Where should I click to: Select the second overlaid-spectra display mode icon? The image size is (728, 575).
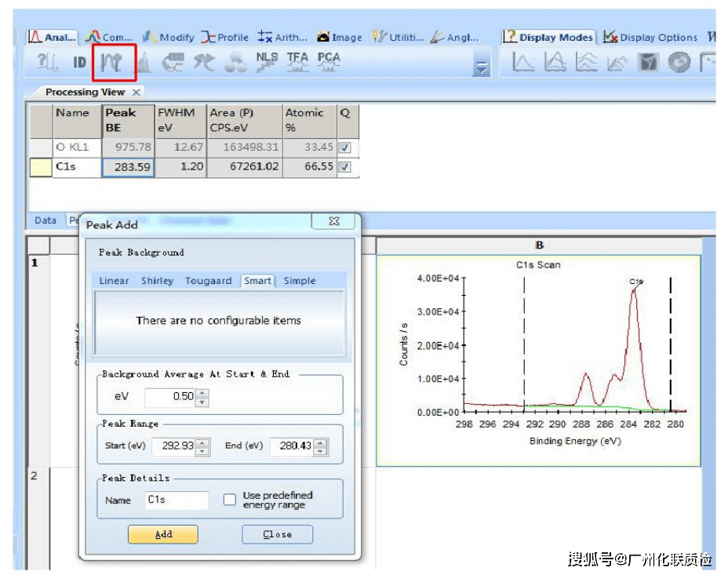point(555,62)
